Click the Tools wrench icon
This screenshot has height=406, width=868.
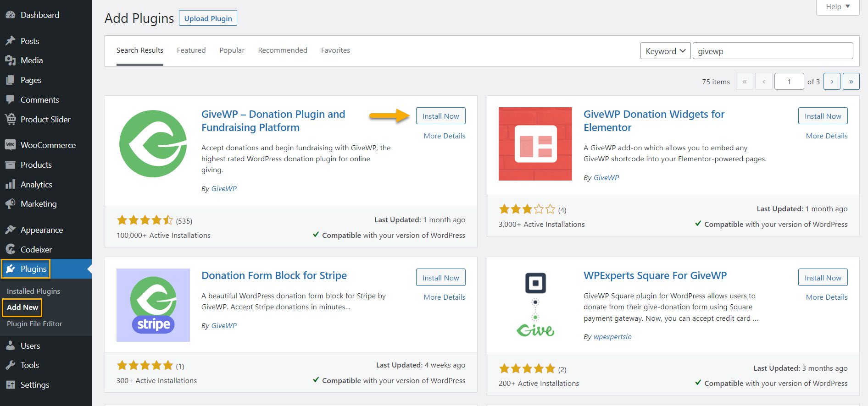[10, 365]
